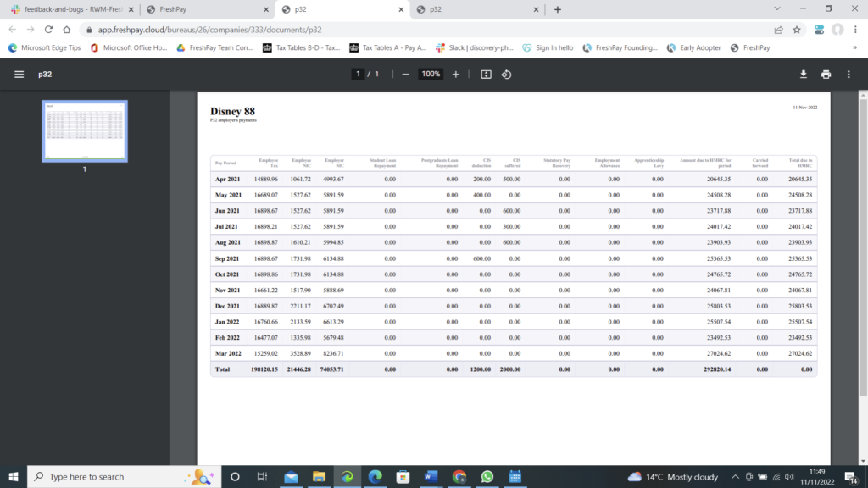The height and width of the screenshot is (488, 868).
Task: Zoom in with the plus icon
Action: coord(455,75)
